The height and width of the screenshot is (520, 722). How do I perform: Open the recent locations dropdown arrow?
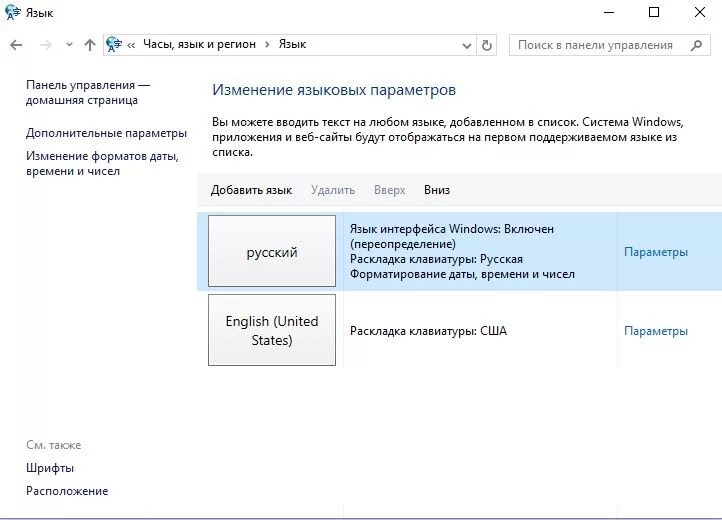(69, 45)
